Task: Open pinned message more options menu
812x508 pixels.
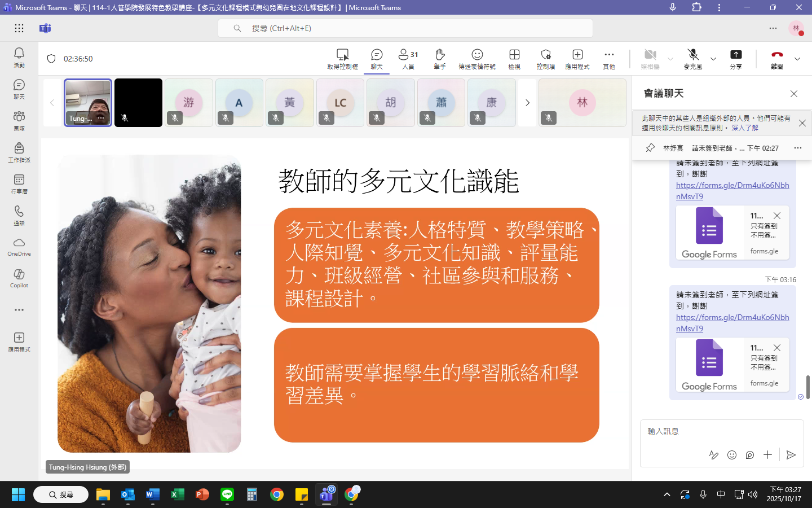Action: (797, 148)
